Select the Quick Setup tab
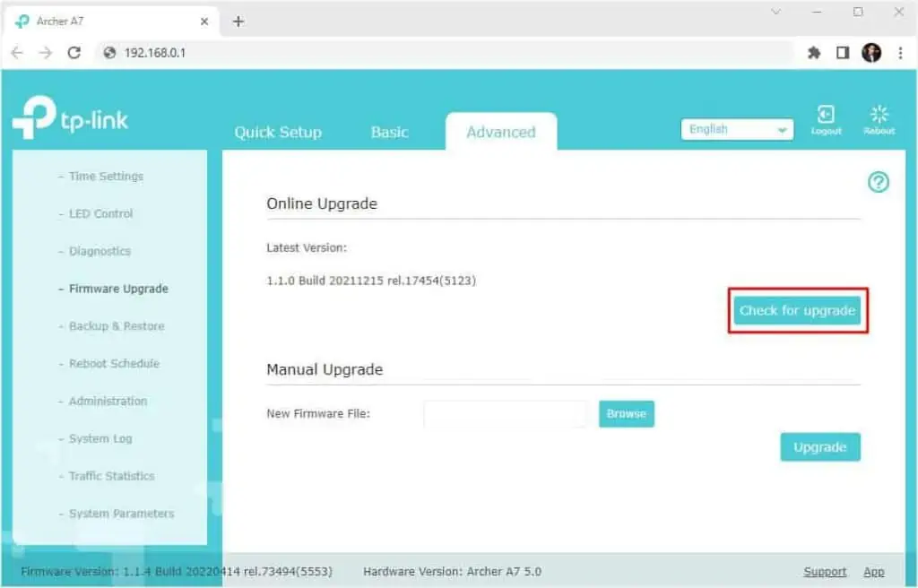The height and width of the screenshot is (588, 918). [278, 132]
